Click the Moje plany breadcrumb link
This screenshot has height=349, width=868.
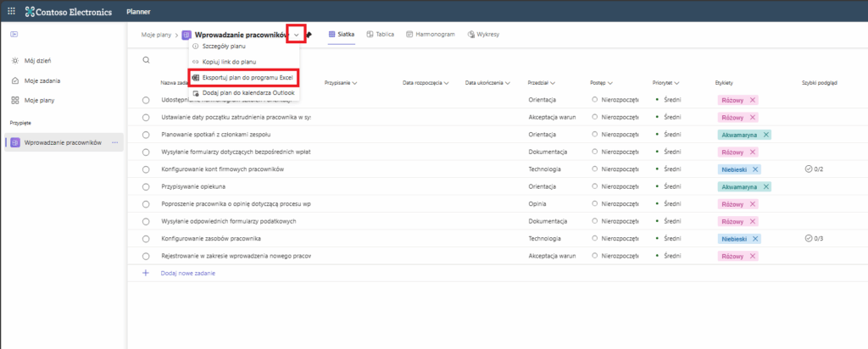coord(153,35)
